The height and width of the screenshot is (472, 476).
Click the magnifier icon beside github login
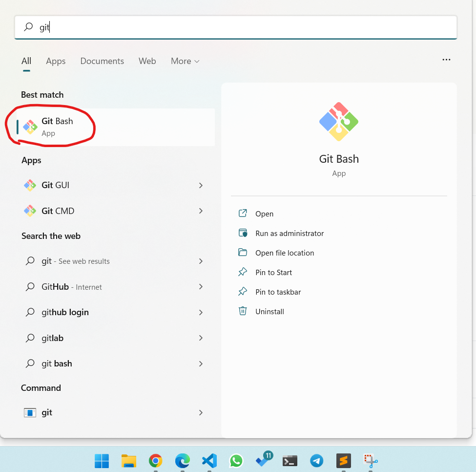pyautogui.click(x=30, y=312)
